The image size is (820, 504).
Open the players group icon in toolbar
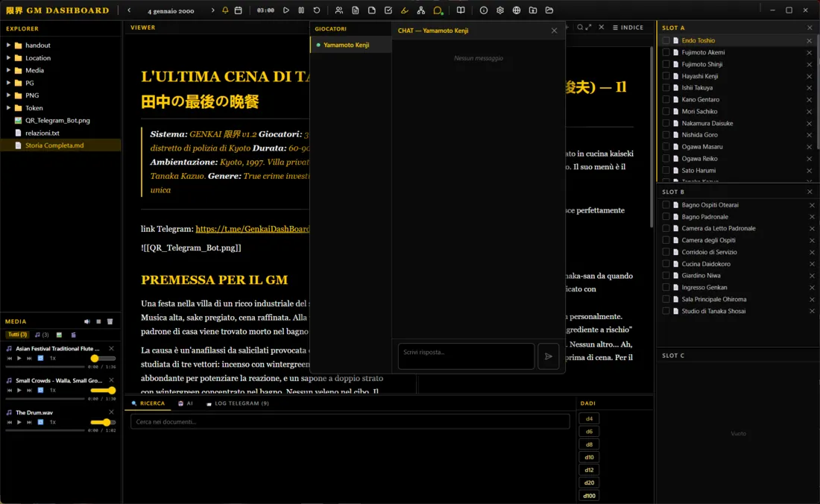pos(339,10)
